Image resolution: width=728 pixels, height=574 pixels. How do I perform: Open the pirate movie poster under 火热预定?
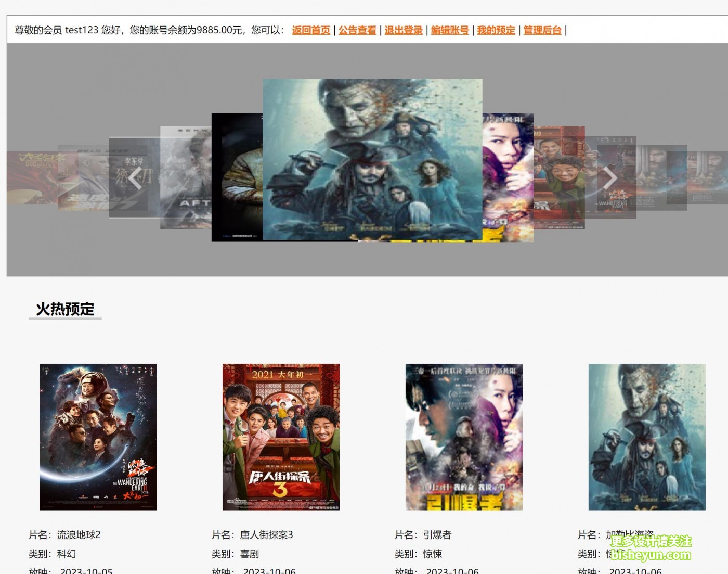tap(647, 437)
